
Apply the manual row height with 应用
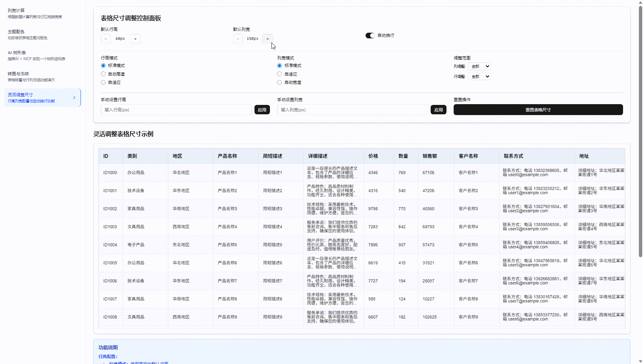point(262,110)
